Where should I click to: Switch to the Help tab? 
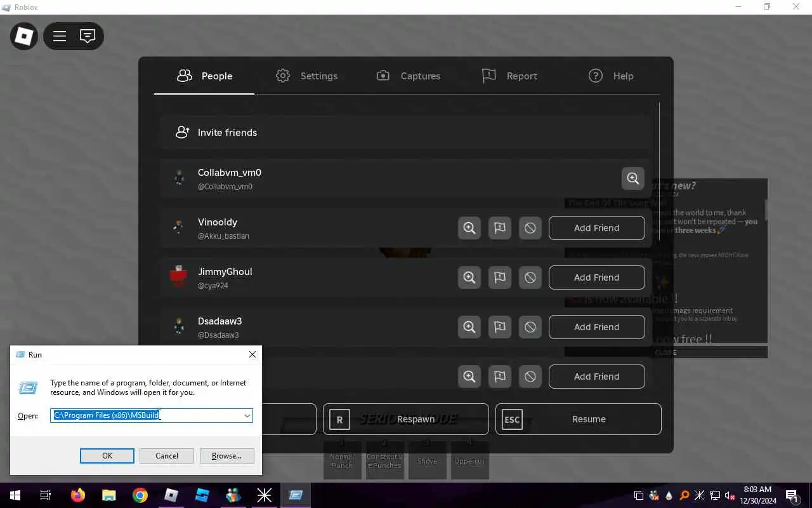[611, 76]
